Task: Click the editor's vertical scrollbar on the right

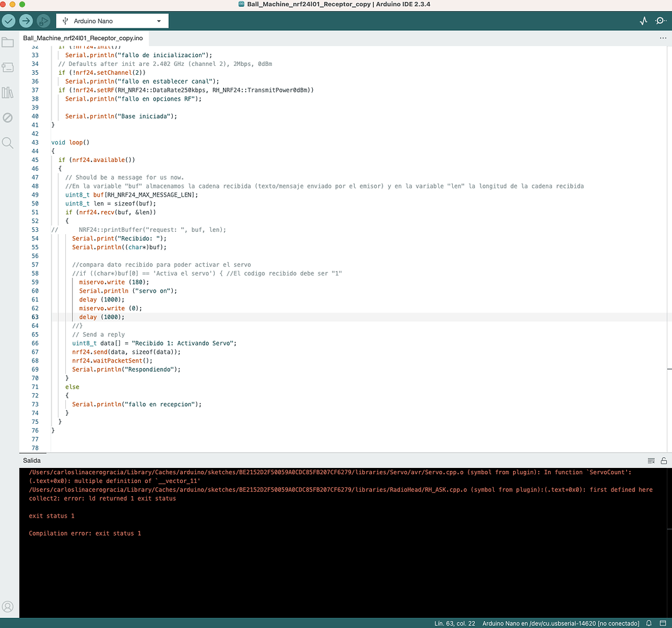Action: pos(668,251)
